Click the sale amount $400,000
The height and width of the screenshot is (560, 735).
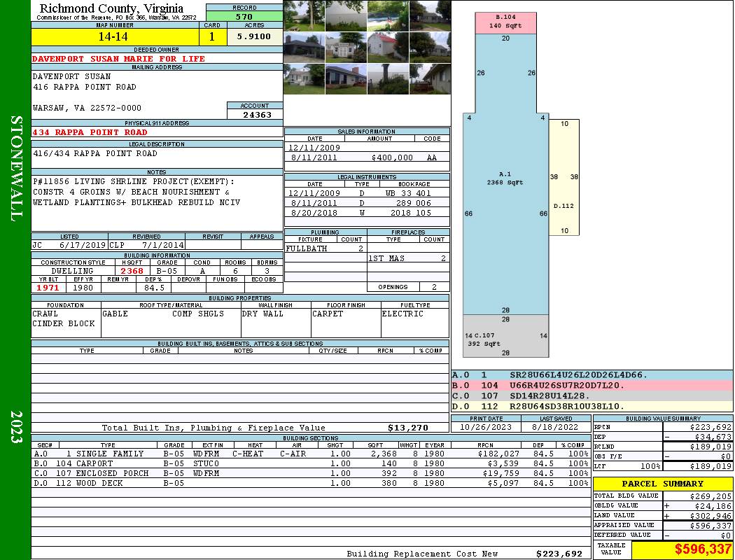(x=392, y=158)
